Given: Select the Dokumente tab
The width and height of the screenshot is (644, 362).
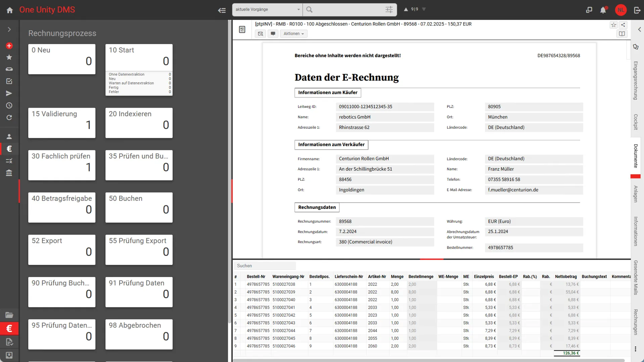Looking at the screenshot, I should coord(636,156).
